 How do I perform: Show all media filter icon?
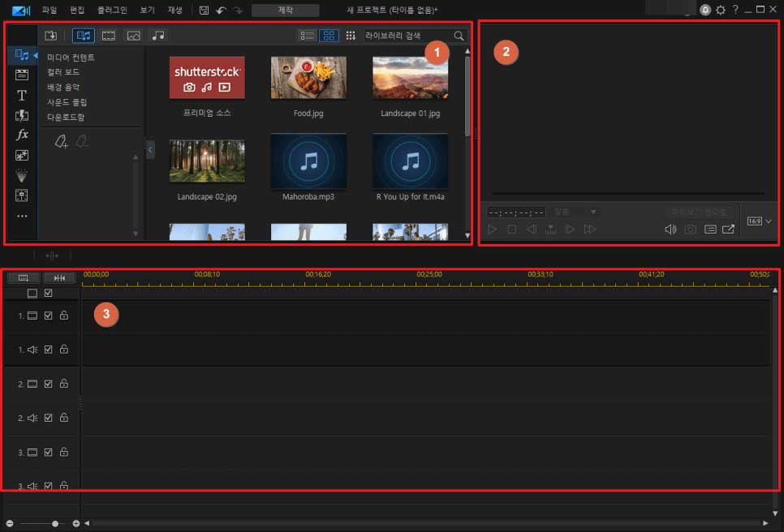click(x=84, y=36)
